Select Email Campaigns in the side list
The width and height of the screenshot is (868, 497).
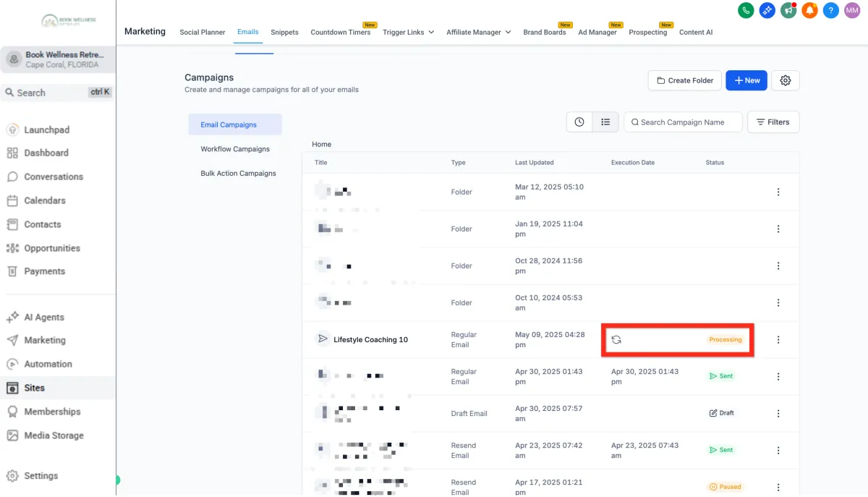[x=235, y=124]
